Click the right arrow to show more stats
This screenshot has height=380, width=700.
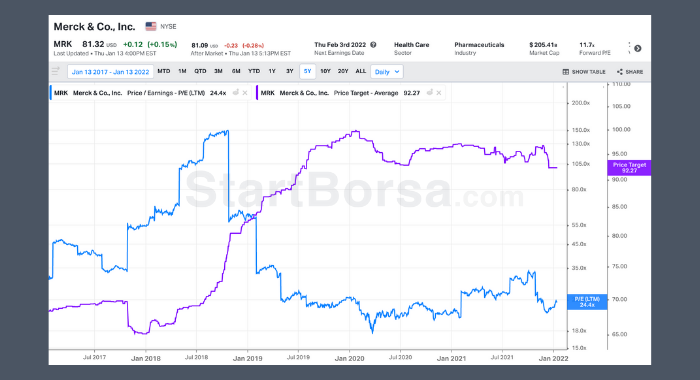(x=638, y=48)
